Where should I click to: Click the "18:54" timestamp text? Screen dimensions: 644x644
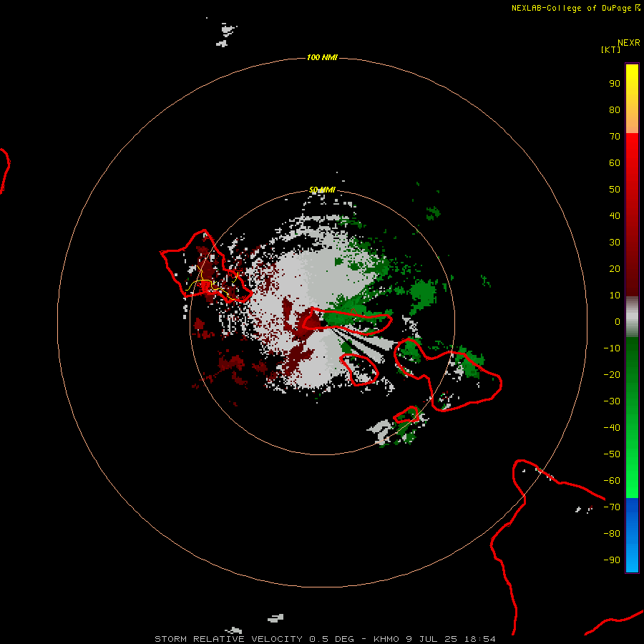tap(479, 639)
